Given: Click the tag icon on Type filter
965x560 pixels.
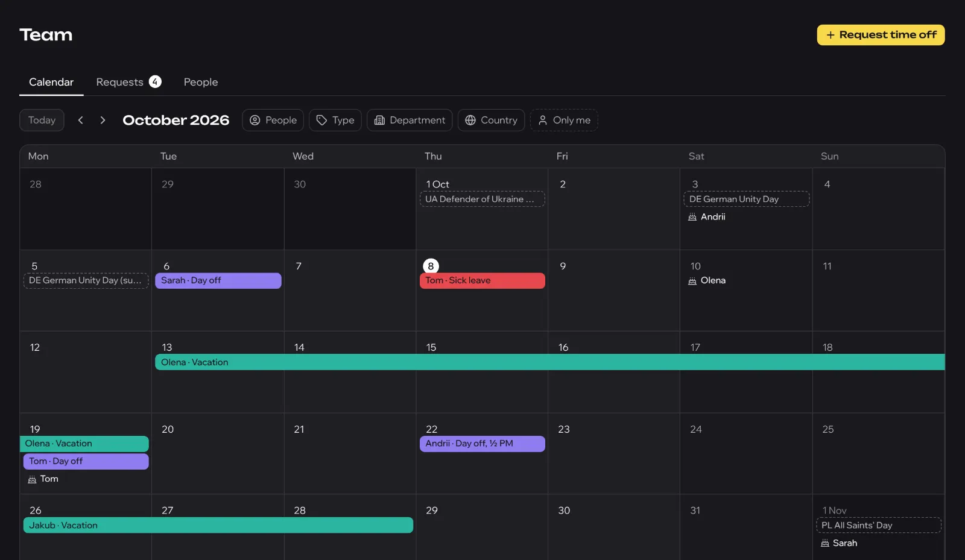Looking at the screenshot, I should 321,120.
